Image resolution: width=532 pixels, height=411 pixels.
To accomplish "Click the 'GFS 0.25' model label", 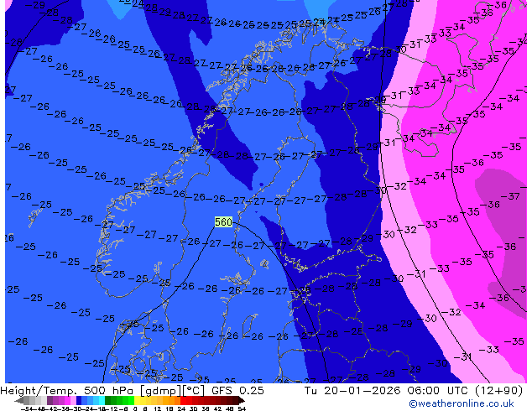I will click(237, 391).
